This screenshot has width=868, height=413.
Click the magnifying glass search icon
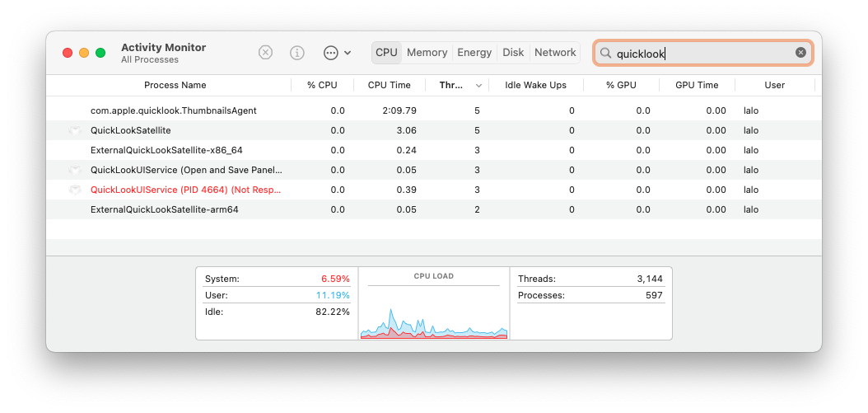(x=605, y=53)
